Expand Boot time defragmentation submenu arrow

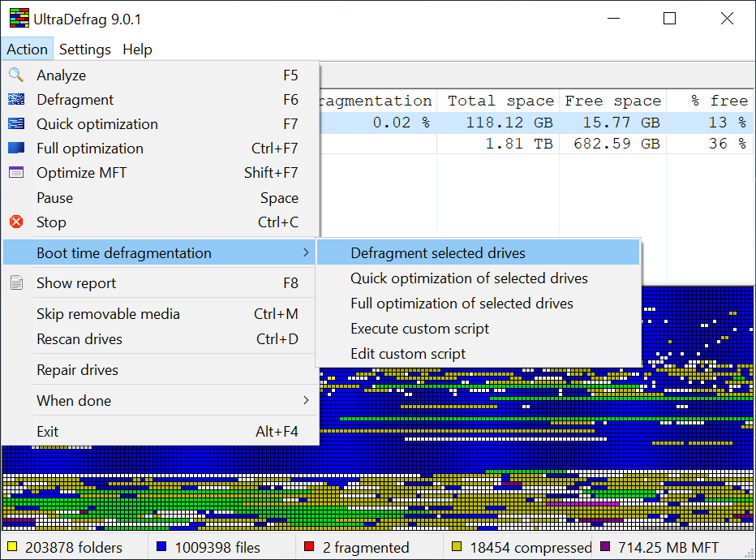(305, 253)
